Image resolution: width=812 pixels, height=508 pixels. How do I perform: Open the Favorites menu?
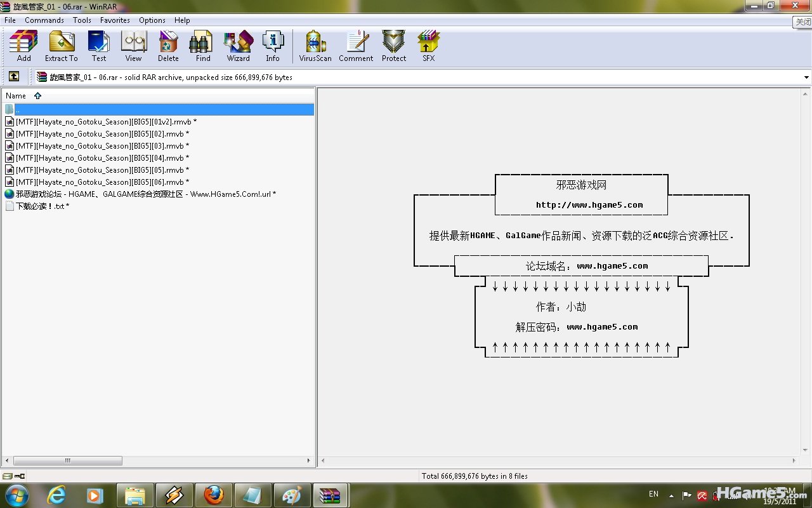tap(115, 20)
